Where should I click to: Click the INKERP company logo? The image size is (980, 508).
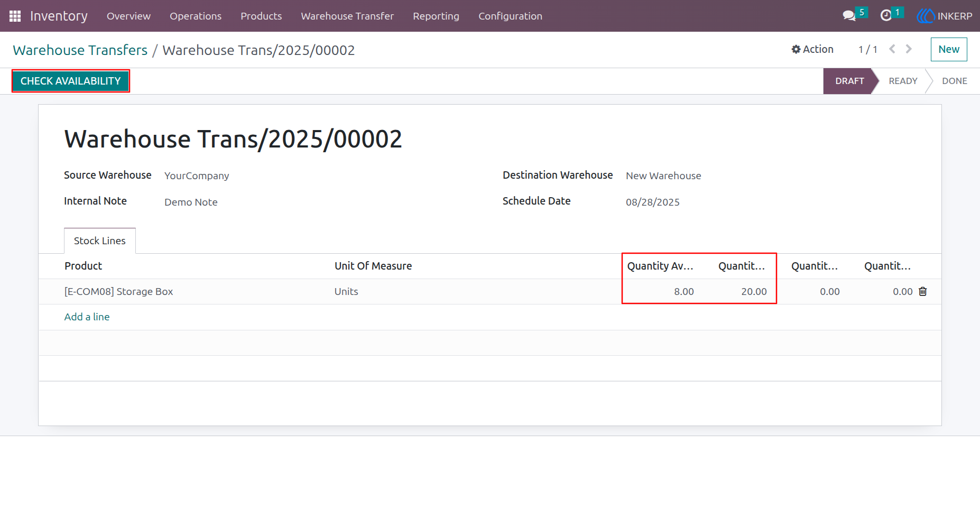pyautogui.click(x=944, y=16)
